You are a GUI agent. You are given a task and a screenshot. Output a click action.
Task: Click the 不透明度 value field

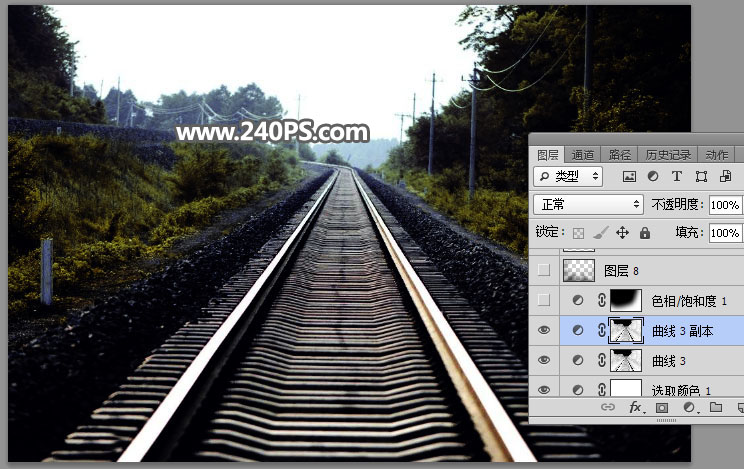[725, 205]
